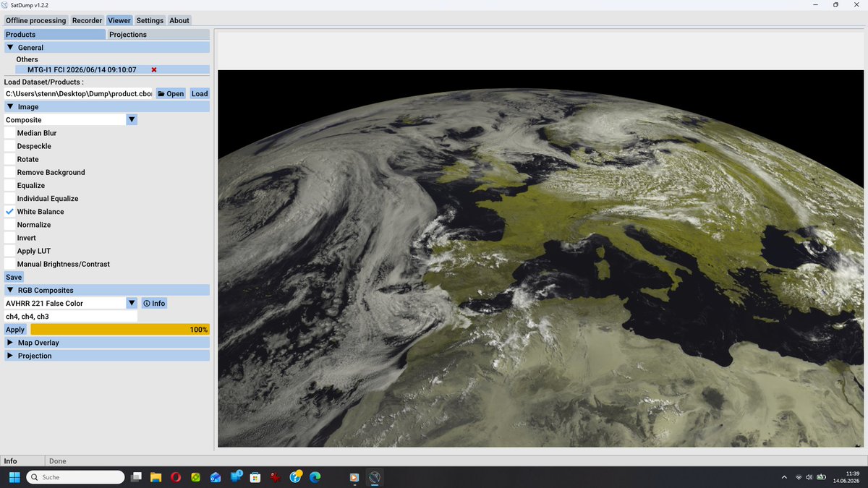Open Task View on the taskbar
The height and width of the screenshot is (488, 868).
[136, 477]
